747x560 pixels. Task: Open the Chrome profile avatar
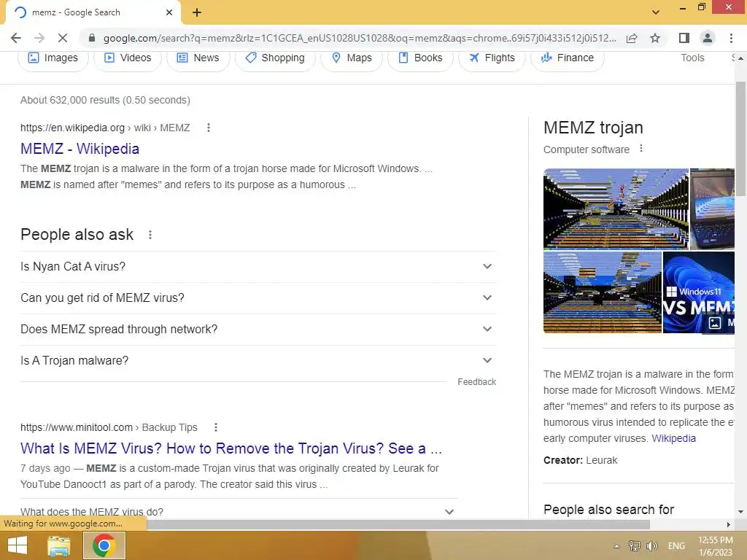coord(708,38)
